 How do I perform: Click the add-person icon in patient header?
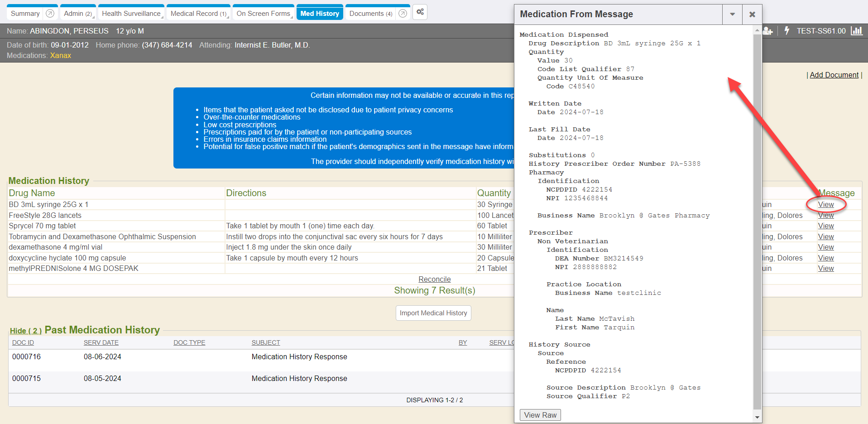click(767, 31)
